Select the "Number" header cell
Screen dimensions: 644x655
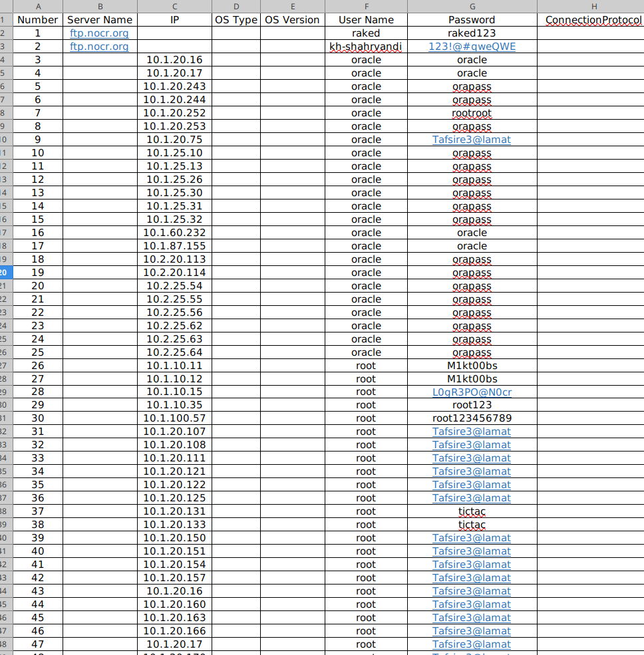38,20
